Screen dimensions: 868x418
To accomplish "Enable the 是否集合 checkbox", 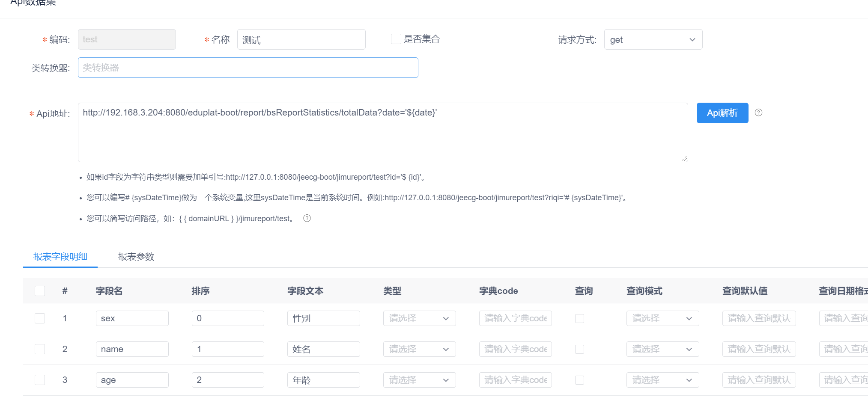I will click(395, 39).
